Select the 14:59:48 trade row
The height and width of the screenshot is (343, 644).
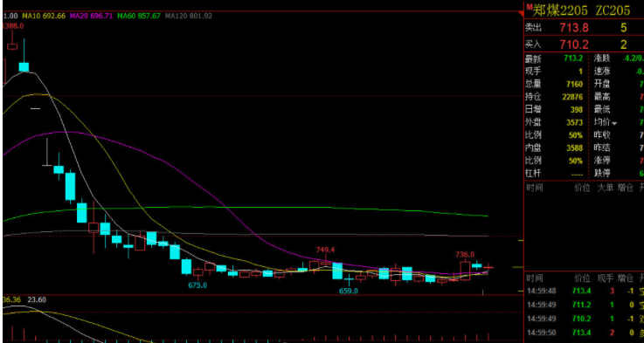point(585,292)
